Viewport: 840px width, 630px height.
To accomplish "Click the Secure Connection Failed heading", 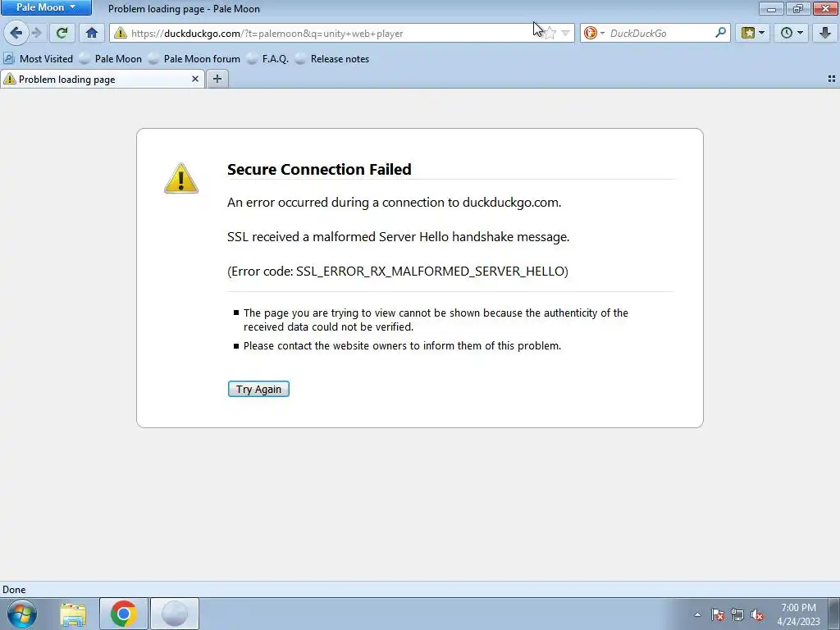I will (x=319, y=169).
